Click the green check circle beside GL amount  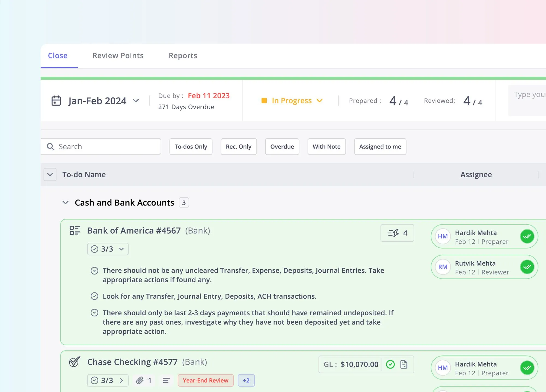point(390,364)
